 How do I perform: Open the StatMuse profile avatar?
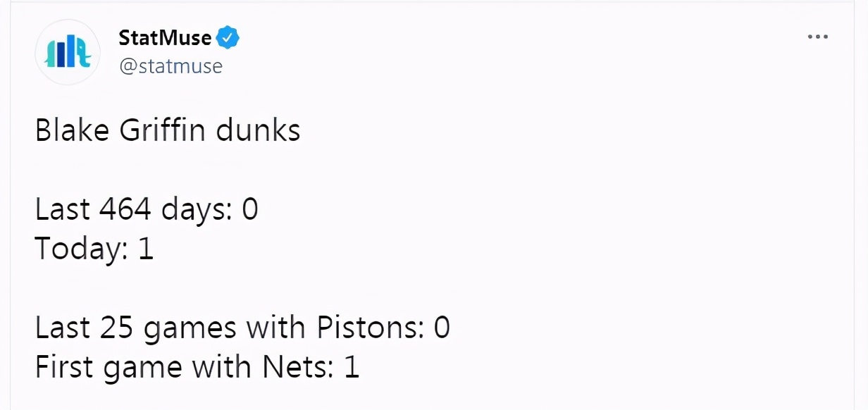coord(68,52)
